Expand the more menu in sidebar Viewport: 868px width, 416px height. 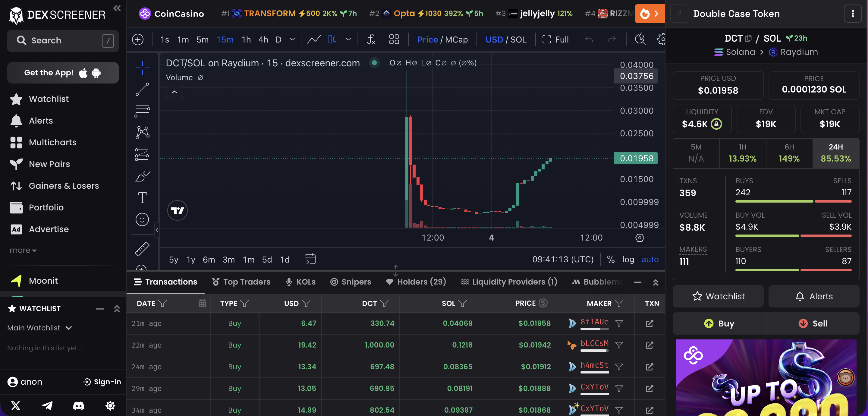coord(23,250)
